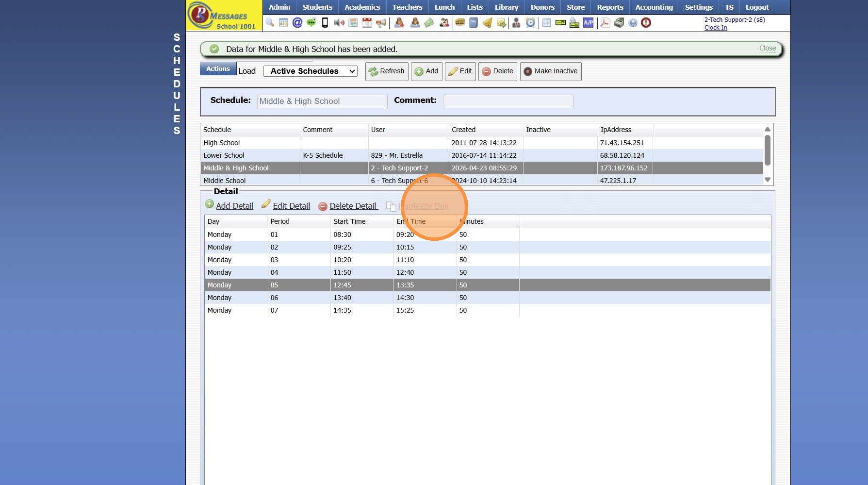Click the PDF document icon

point(605,23)
